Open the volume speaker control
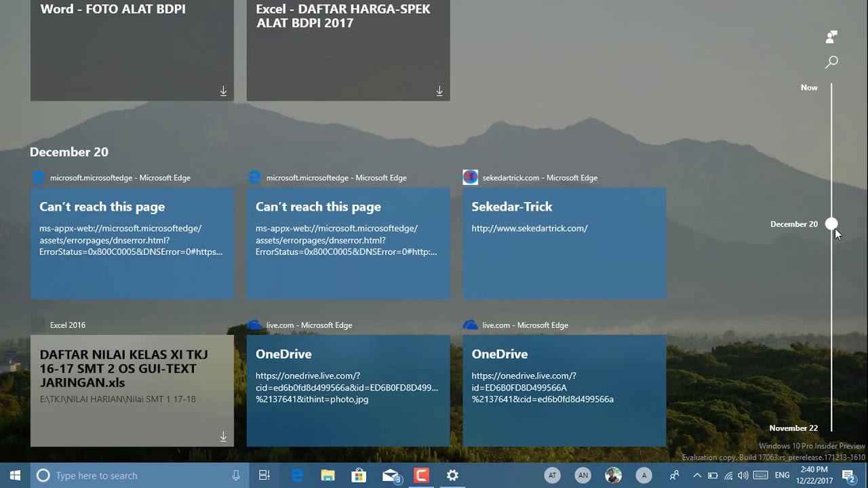 pyautogui.click(x=743, y=476)
